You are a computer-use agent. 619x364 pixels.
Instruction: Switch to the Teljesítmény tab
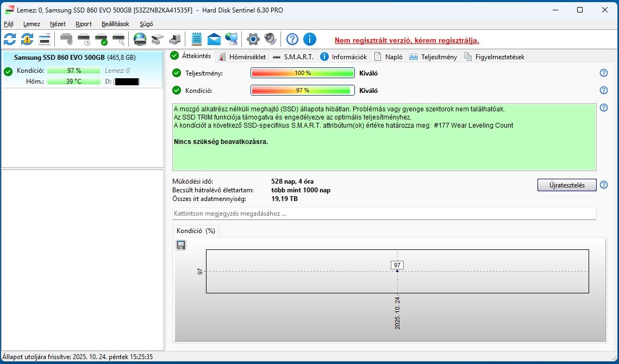[x=433, y=57]
